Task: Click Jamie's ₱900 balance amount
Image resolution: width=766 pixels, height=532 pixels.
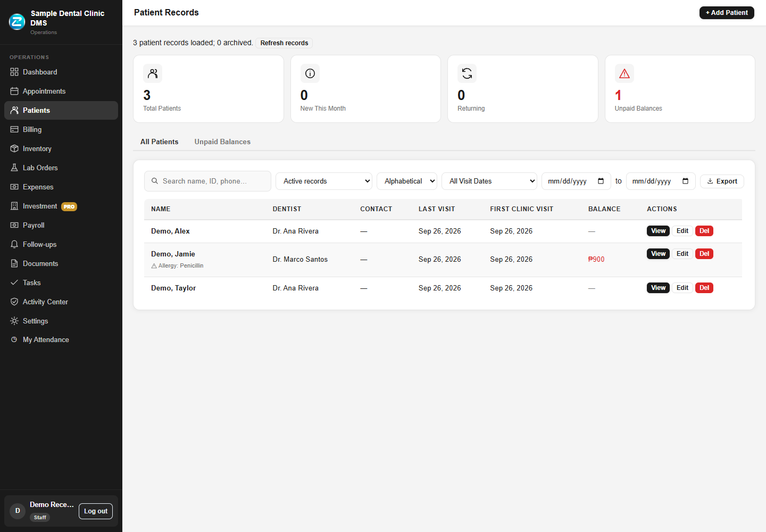Action: pos(596,259)
